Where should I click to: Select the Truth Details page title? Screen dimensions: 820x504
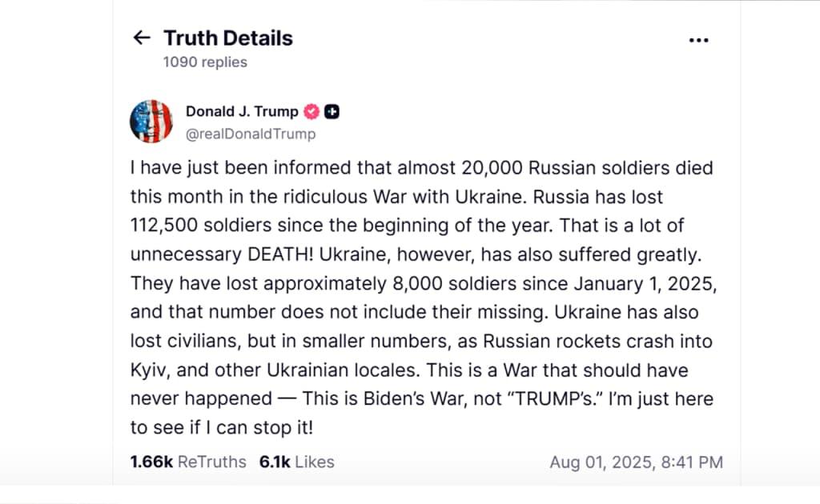227,38
